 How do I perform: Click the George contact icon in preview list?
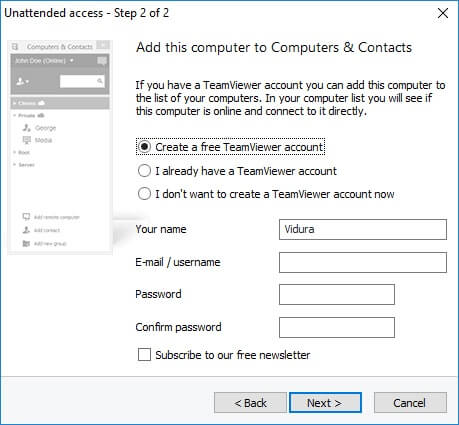27,128
